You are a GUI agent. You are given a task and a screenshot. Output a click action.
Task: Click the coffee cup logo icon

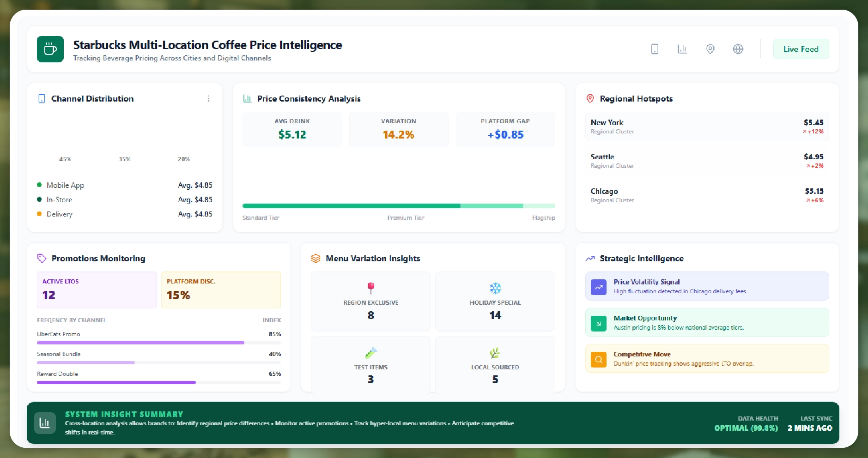[x=50, y=49]
